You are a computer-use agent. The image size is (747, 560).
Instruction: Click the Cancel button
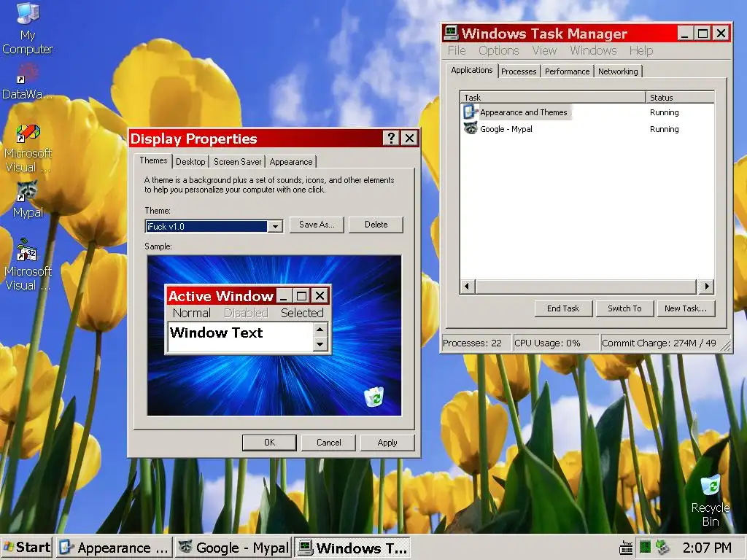coord(329,443)
